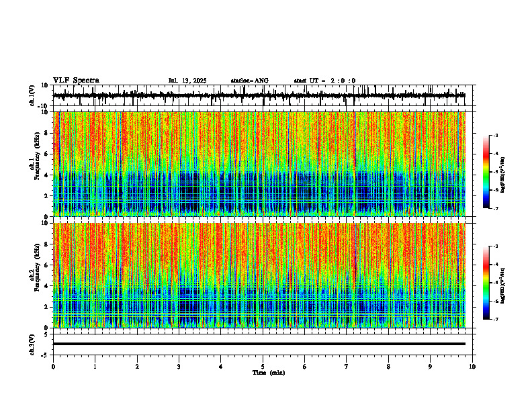Click the "-7" label below ch.2 color bar
This screenshot has width=532, height=411.
tap(496, 320)
